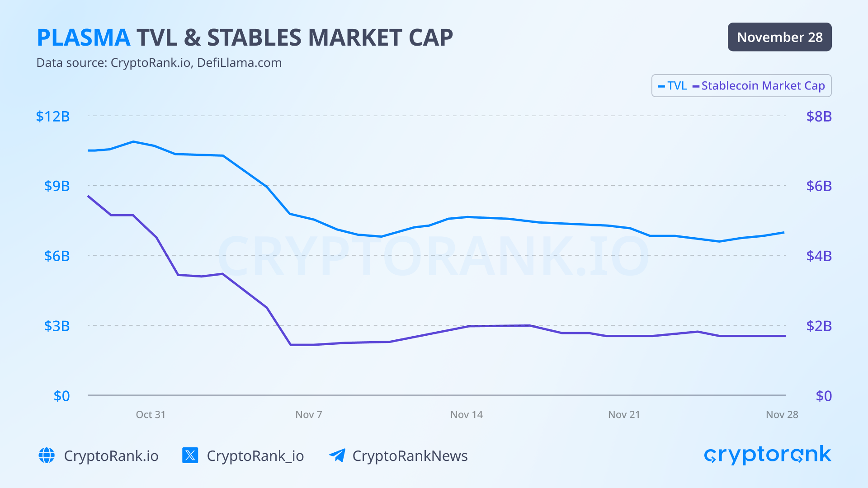Click the purple Stablecoin legend color marker
This screenshot has width=868, height=488.
pos(696,86)
